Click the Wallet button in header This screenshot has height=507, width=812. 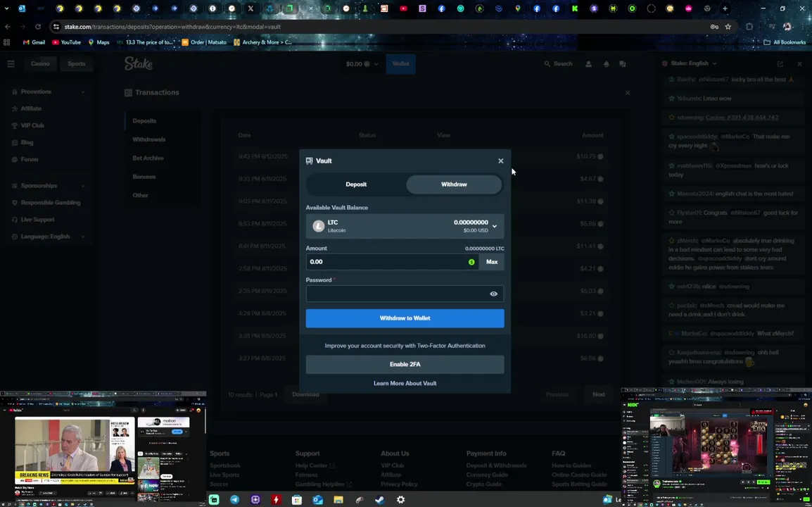click(x=400, y=64)
